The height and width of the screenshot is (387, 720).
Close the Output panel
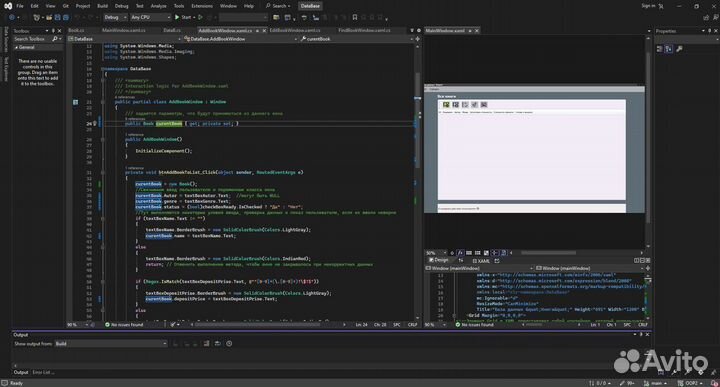pos(647,335)
